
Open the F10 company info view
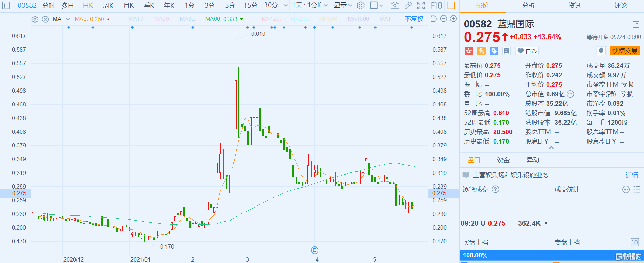point(436,5)
